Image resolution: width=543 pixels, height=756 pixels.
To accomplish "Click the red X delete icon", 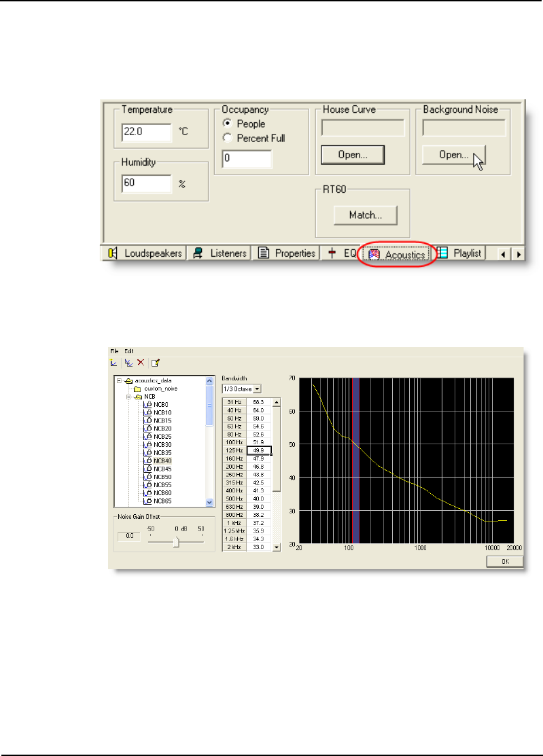I will point(140,363).
